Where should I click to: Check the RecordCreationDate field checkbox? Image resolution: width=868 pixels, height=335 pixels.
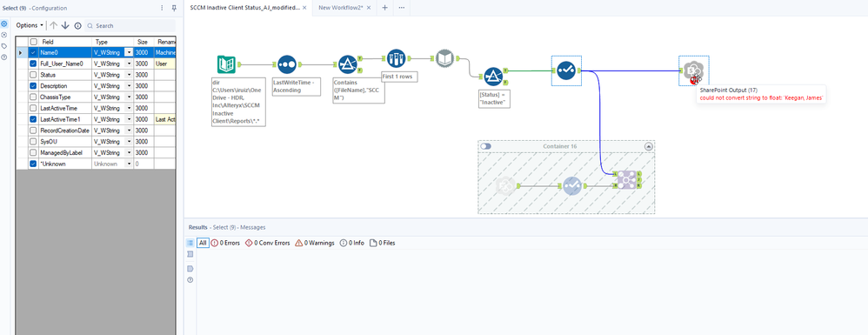tap(33, 131)
